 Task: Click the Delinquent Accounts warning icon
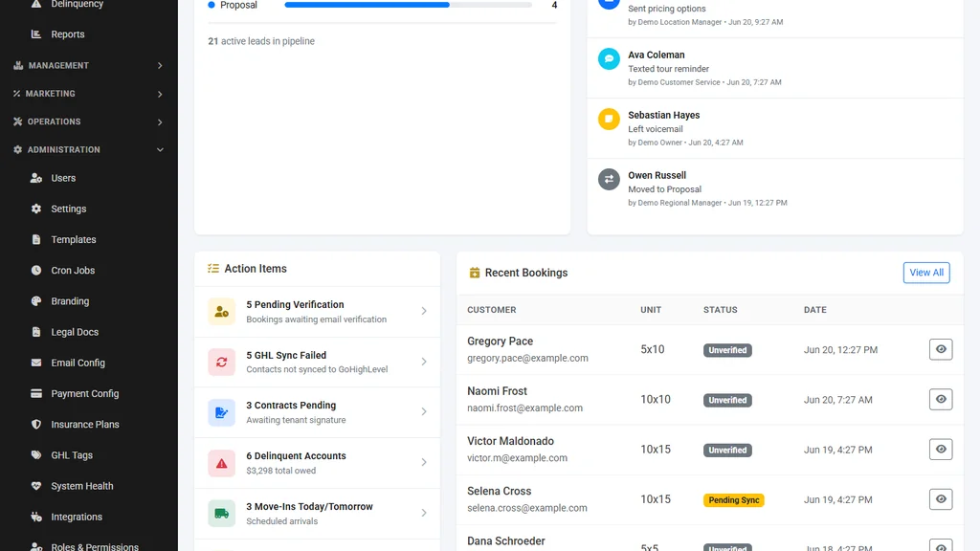(x=221, y=463)
